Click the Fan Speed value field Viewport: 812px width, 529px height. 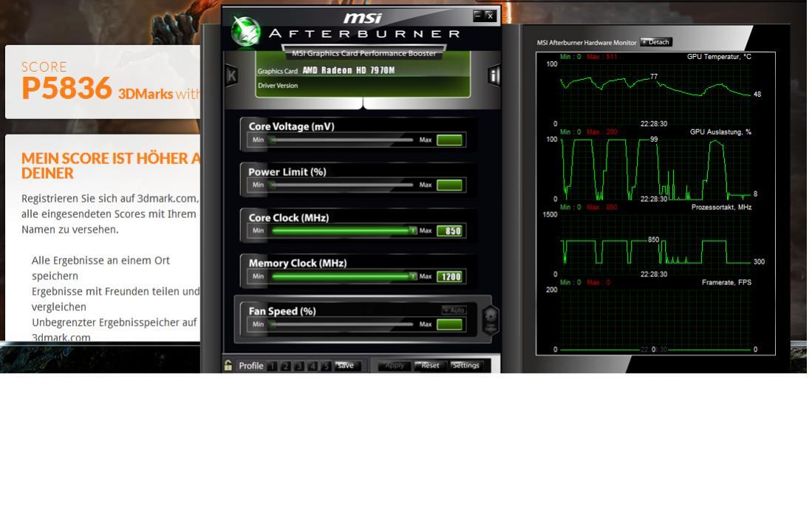(449, 324)
